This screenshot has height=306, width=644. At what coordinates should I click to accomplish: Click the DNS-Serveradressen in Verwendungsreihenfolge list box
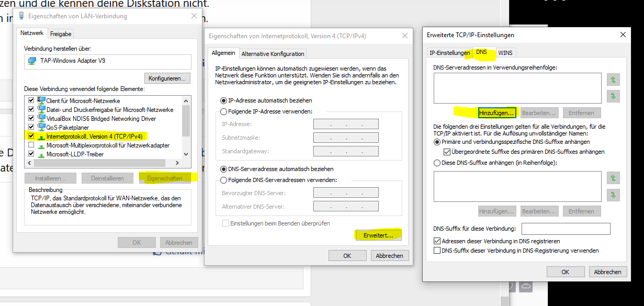pos(517,88)
